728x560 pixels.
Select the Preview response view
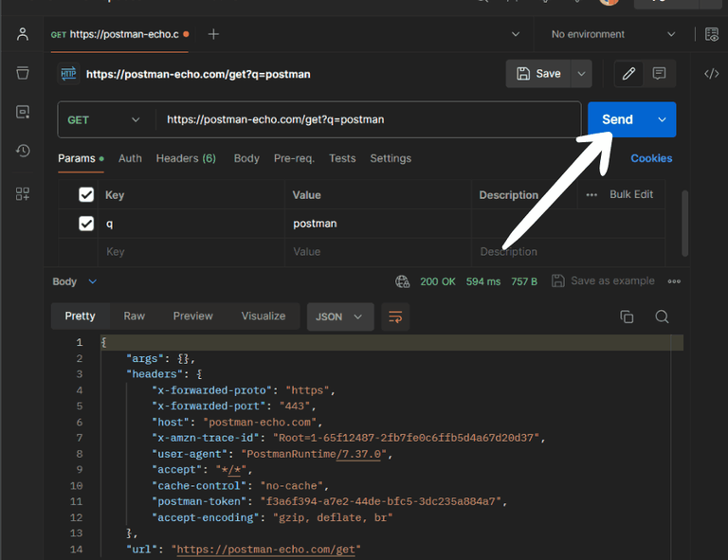(x=192, y=316)
